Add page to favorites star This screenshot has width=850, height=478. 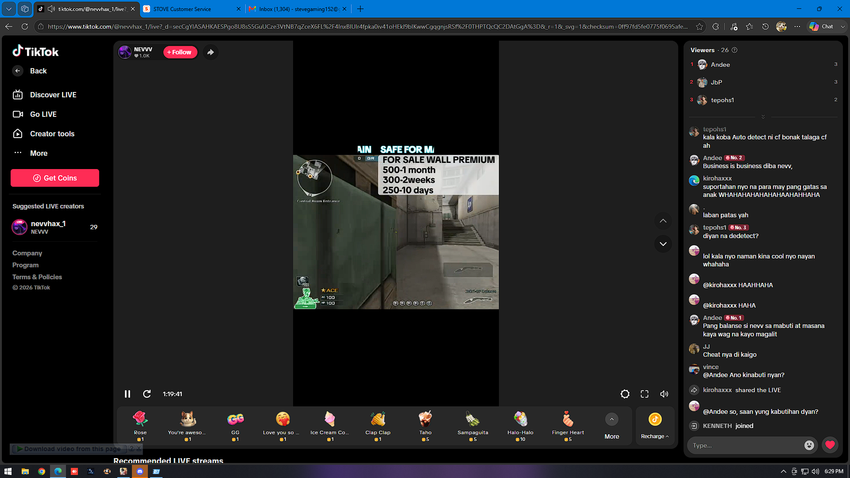[x=699, y=26]
